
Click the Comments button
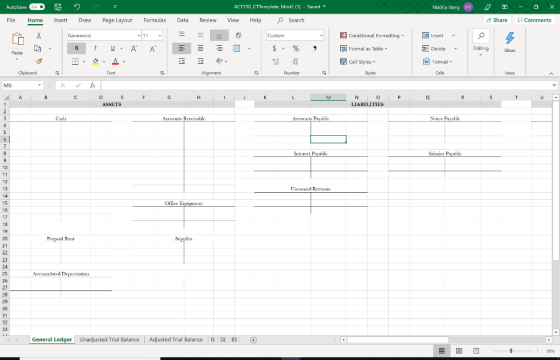534,20
